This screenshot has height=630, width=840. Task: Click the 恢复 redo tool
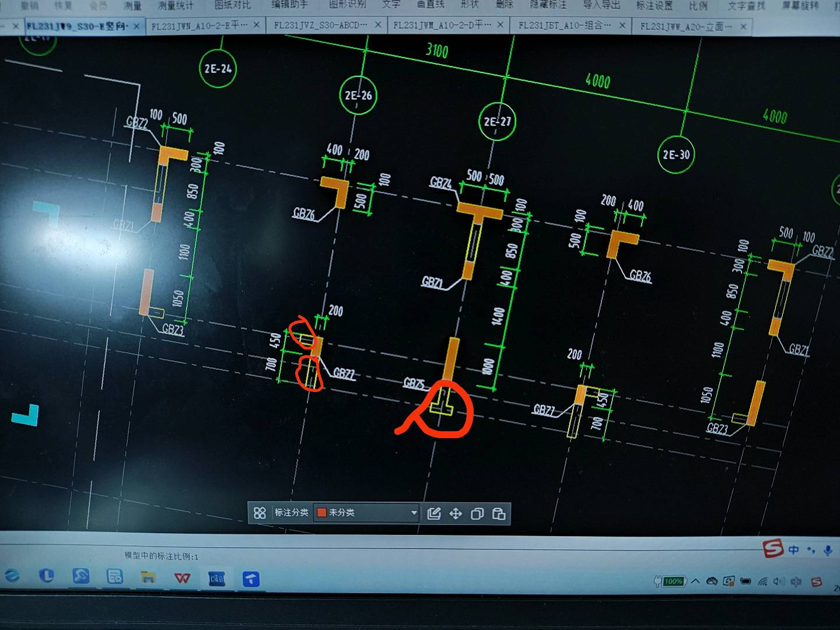63,5
